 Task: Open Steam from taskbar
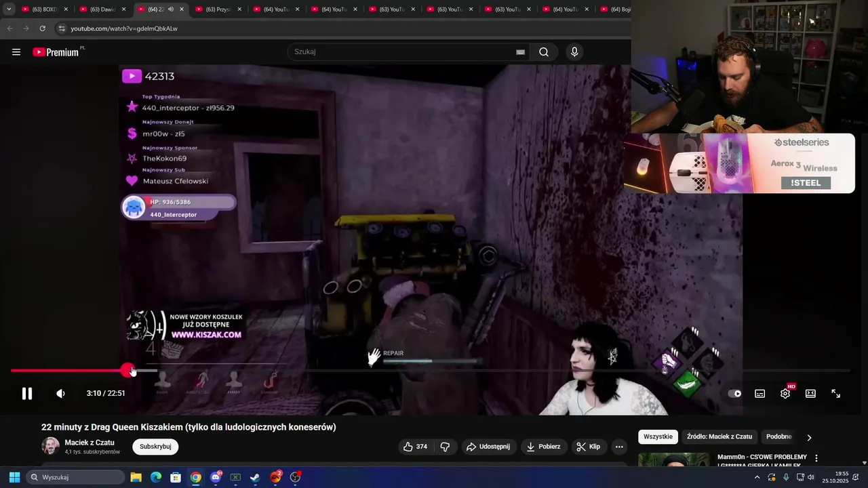[x=255, y=477]
